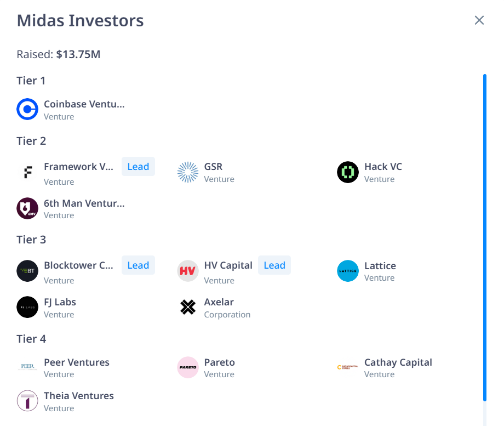Click the Framework Ventures logo icon
504x426 pixels.
[x=27, y=172]
